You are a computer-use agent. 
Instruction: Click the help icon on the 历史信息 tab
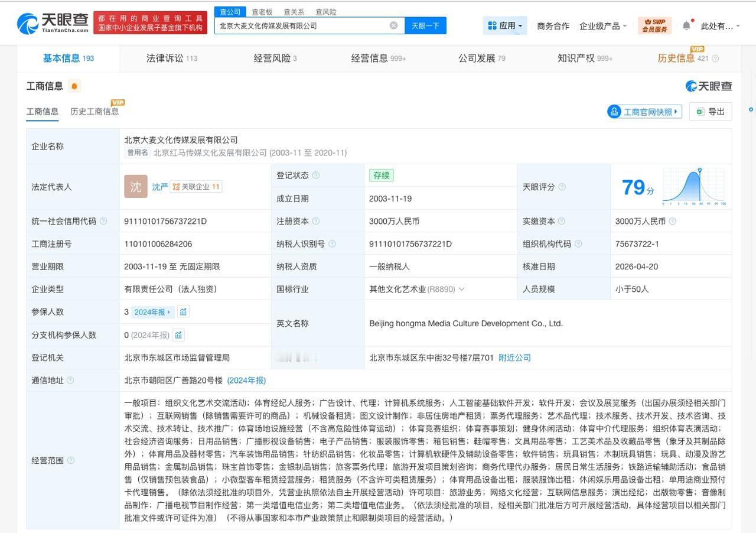tap(715, 58)
